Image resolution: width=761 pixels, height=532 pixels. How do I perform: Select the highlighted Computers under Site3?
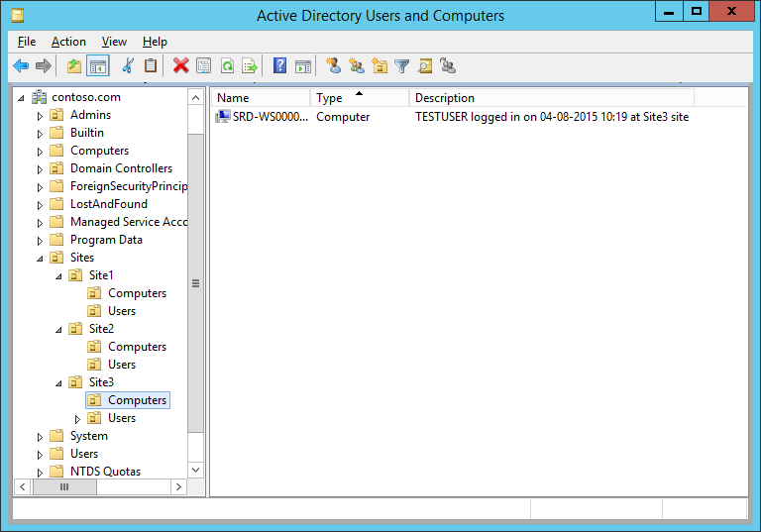click(128, 400)
